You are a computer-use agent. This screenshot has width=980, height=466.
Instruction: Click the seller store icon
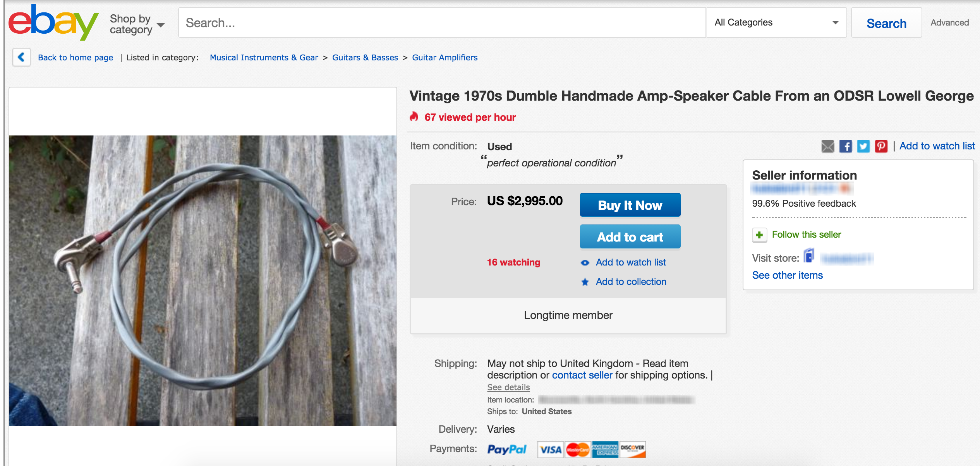pos(809,257)
